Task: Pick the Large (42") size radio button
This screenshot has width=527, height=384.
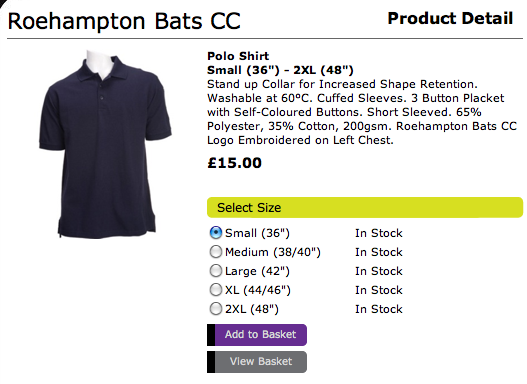Action: click(215, 271)
